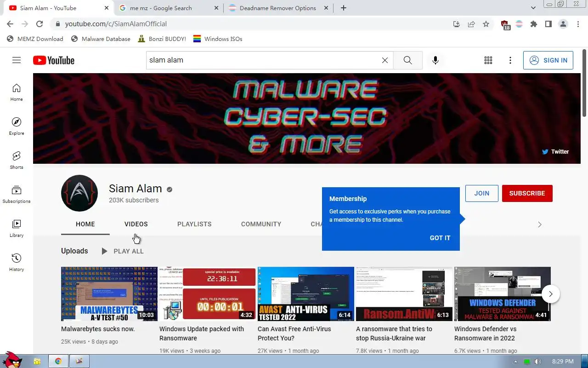Close the Siam Alam YouTube tab

[x=106, y=8]
